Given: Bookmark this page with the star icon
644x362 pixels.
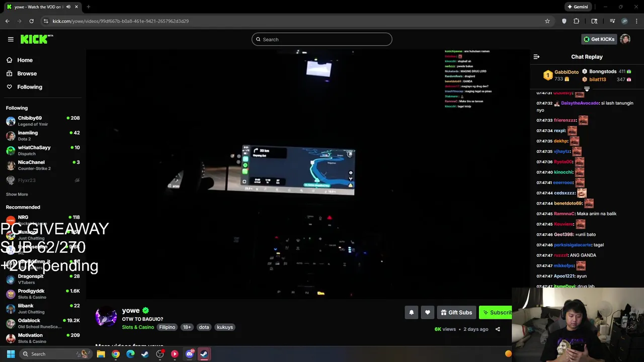Looking at the screenshot, I should [x=547, y=21].
